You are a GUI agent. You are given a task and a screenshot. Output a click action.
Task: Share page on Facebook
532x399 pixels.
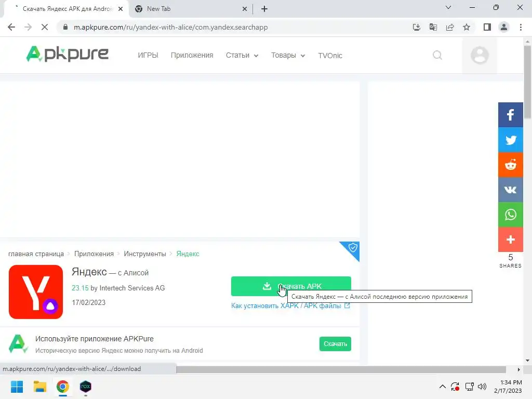tap(510, 115)
